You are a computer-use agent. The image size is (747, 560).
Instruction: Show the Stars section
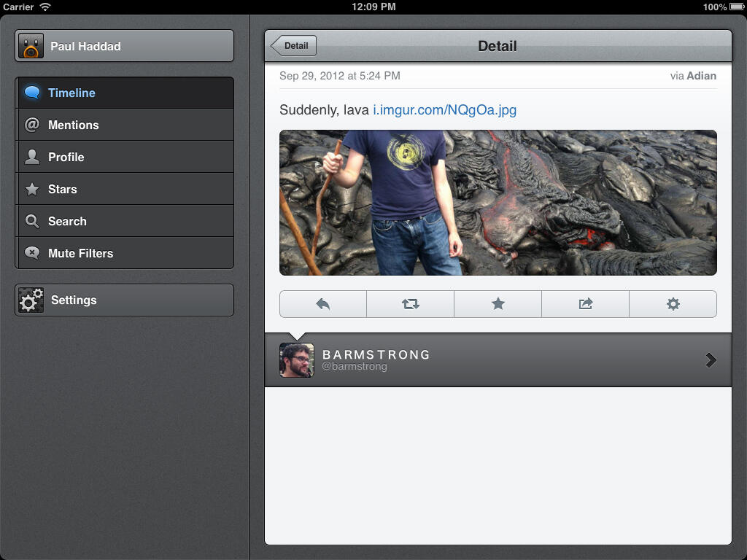coord(125,189)
